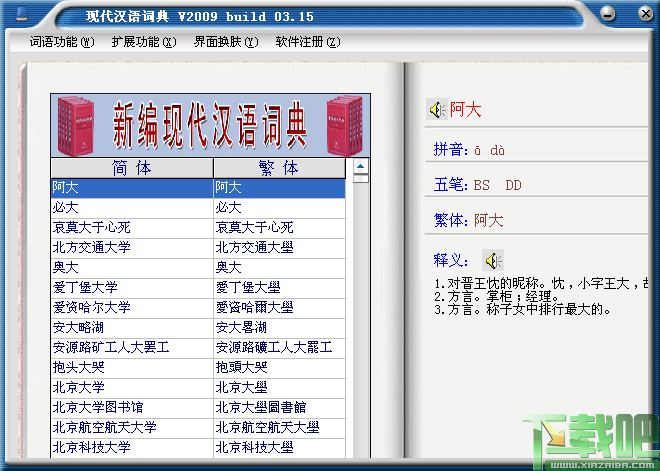Click traditional cell 北京航空航天大學
Screen dimensions: 660x471
279,428
